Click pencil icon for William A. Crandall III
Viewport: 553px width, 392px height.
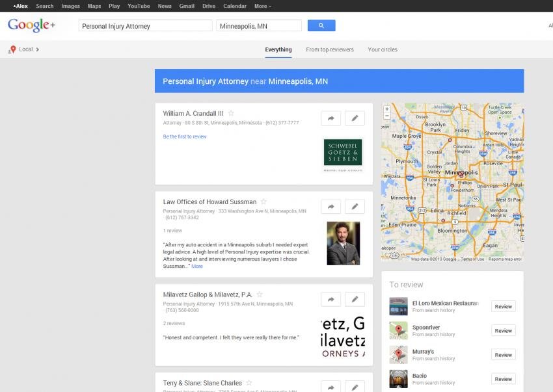(x=355, y=118)
